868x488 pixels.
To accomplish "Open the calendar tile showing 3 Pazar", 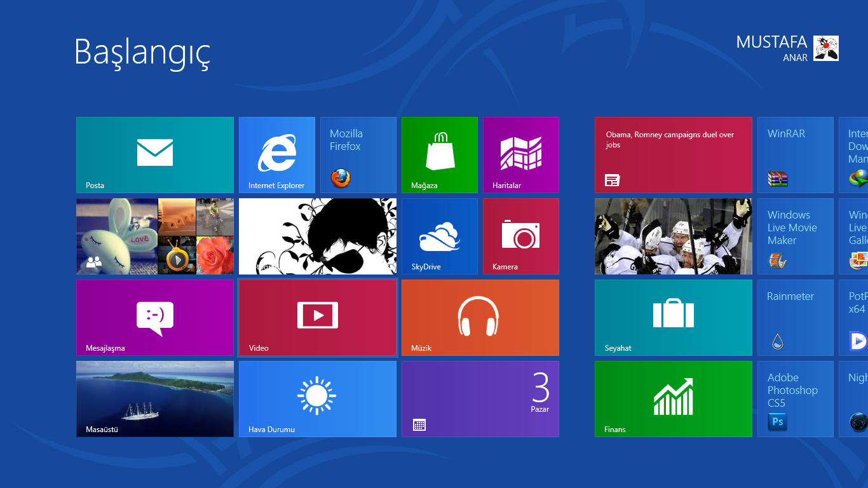I will click(x=480, y=399).
